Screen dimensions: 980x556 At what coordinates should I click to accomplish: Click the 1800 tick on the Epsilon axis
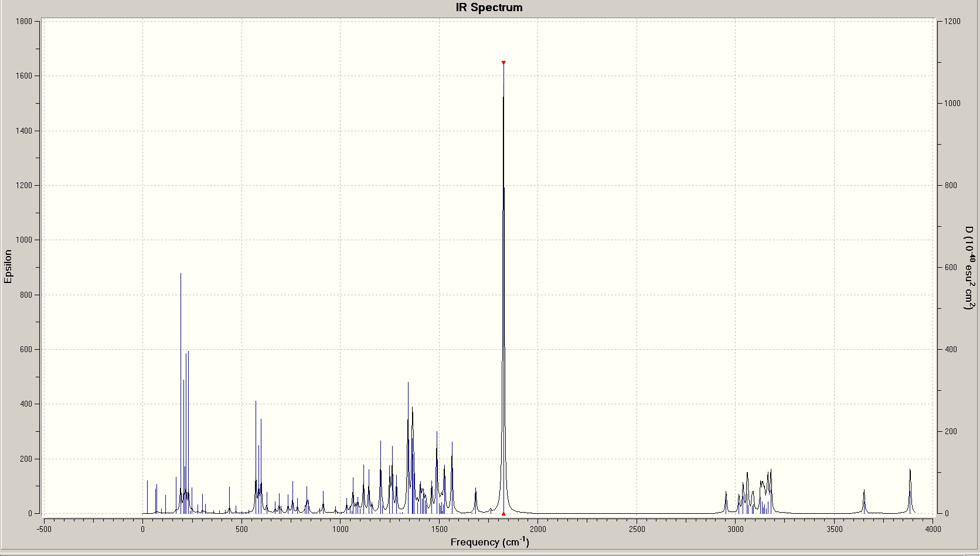(x=23, y=22)
